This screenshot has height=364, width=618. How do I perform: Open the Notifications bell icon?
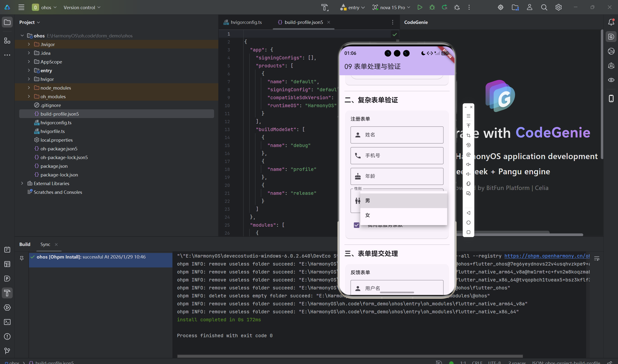[611, 22]
